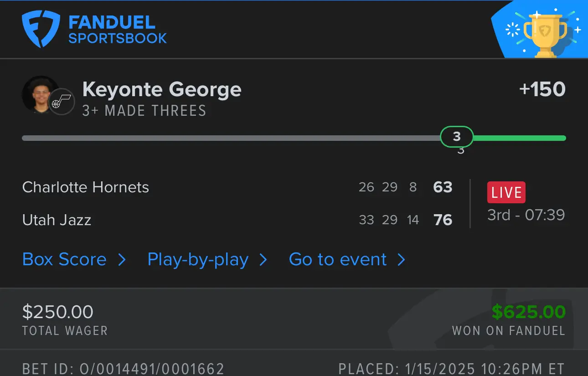Image resolution: width=588 pixels, height=376 pixels.
Task: Click the Utah Jazz team logo badge
Action: 62,101
